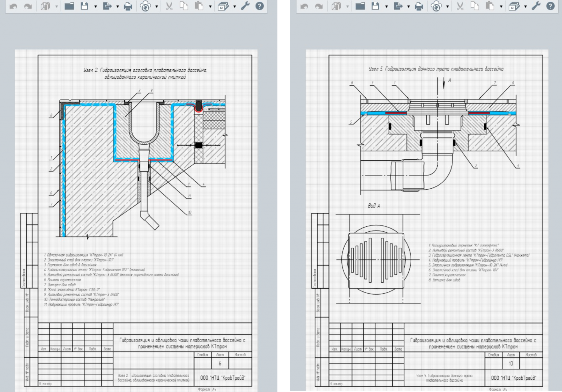Expand windows dropdown arrow above the Узел 5 drawing

(525, 6)
